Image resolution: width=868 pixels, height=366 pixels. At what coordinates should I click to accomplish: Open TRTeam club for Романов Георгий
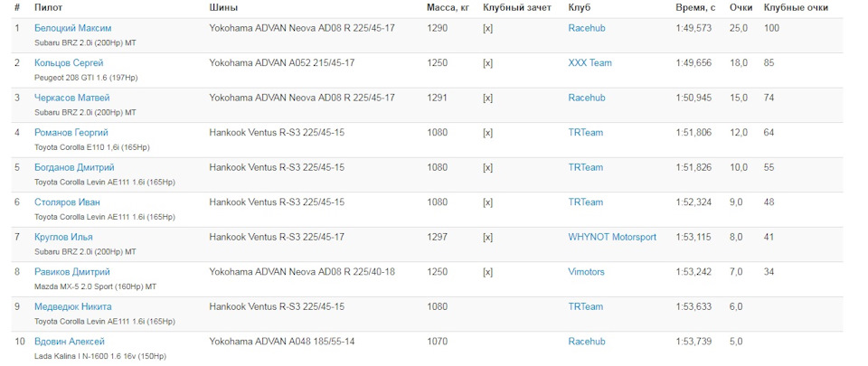[x=586, y=133]
